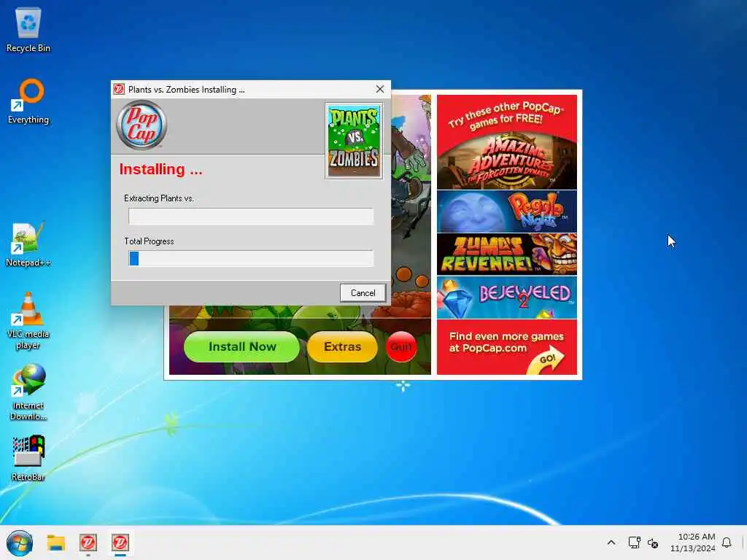747x560 pixels.
Task: Close the Installing dialog window
Action: [379, 89]
